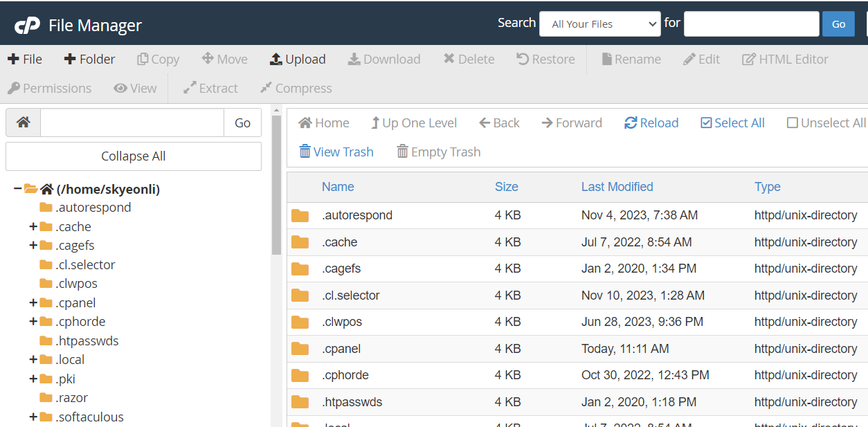Go to Home directory in file pane
Viewport: 868px width, 427px height.
324,123
